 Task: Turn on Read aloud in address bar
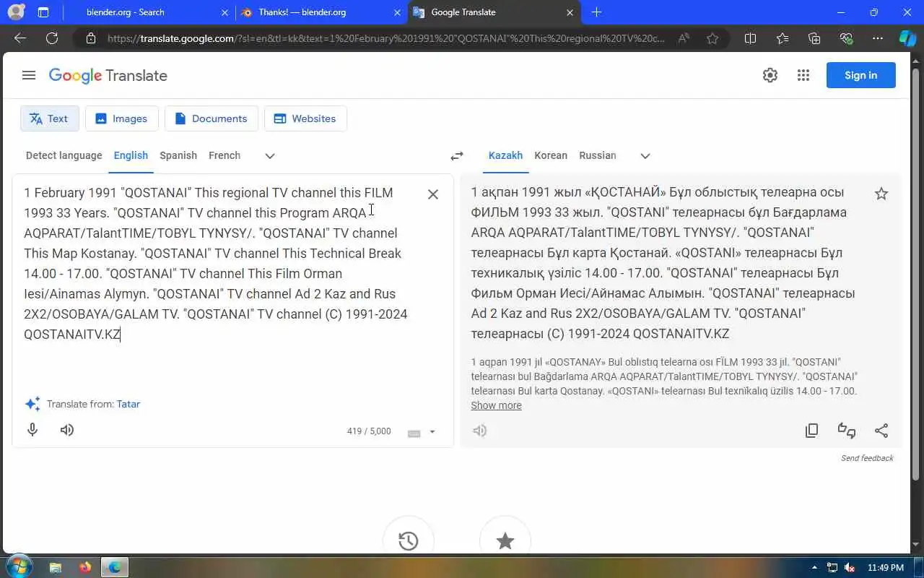[x=684, y=38]
